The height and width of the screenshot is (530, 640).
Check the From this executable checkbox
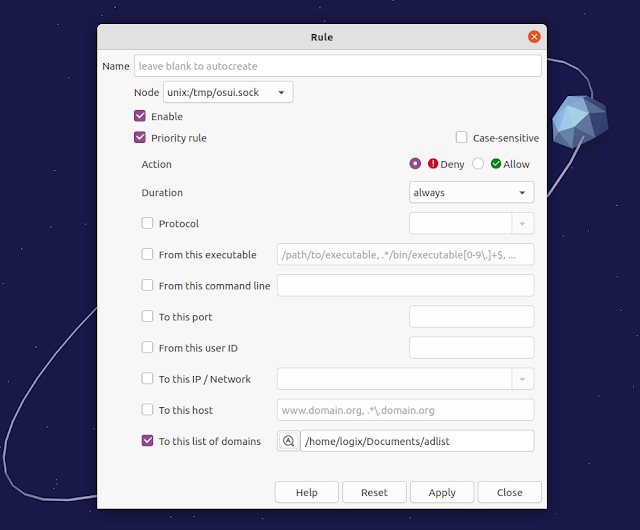point(148,255)
